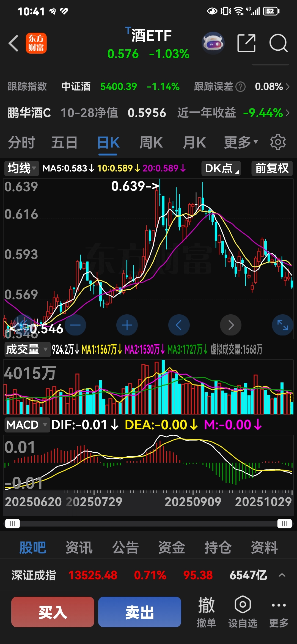Tap the battery indicator in status bar
The image size is (297, 644).
click(271, 11)
